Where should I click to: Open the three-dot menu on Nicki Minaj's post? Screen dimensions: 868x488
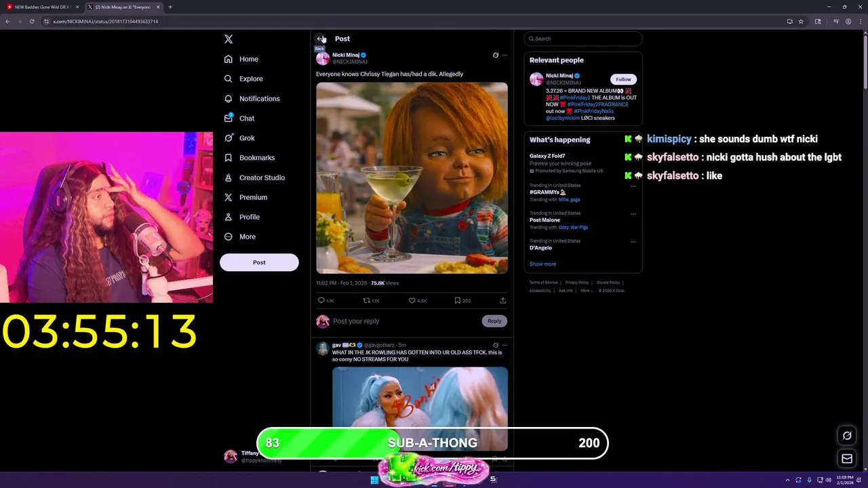tap(505, 55)
